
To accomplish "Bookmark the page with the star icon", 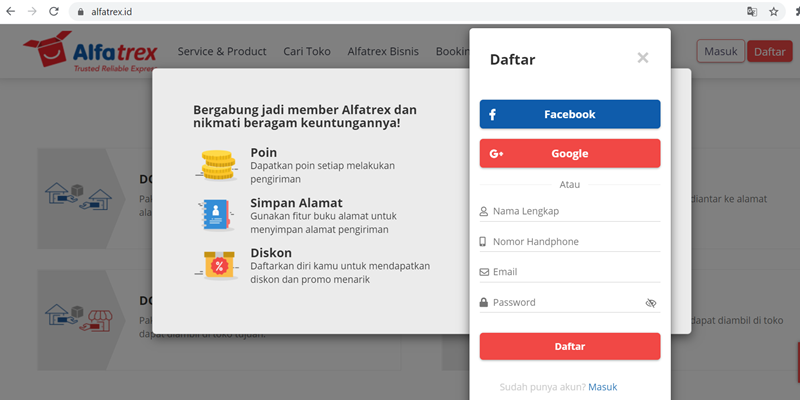I will click(x=773, y=12).
